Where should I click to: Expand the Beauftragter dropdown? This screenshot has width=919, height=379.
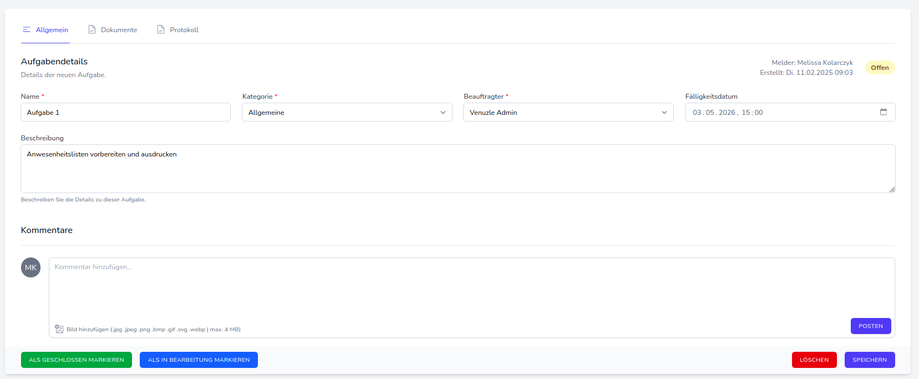569,112
